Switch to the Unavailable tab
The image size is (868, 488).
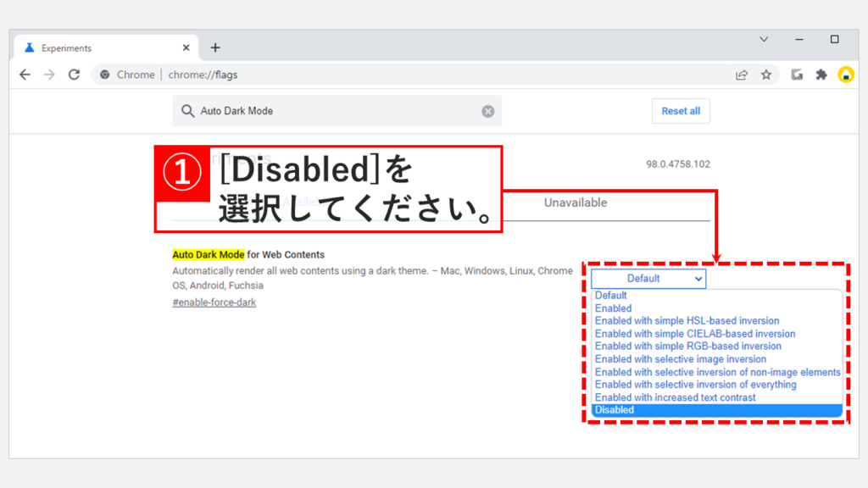pyautogui.click(x=576, y=203)
